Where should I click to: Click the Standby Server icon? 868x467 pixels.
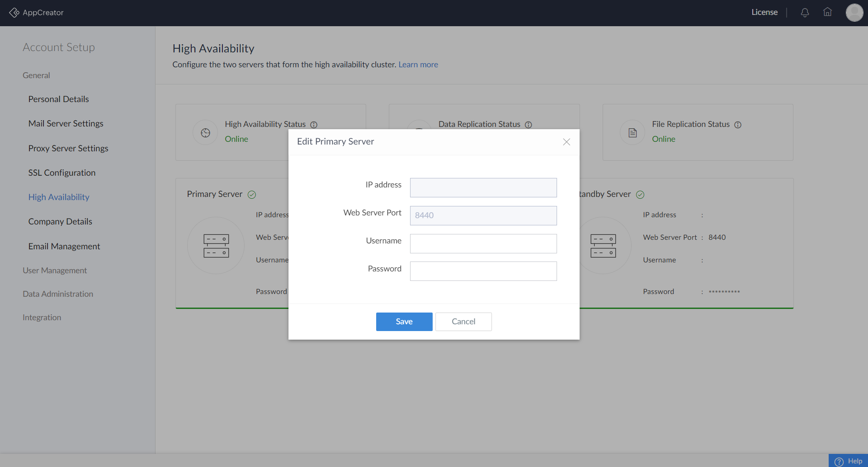(603, 246)
